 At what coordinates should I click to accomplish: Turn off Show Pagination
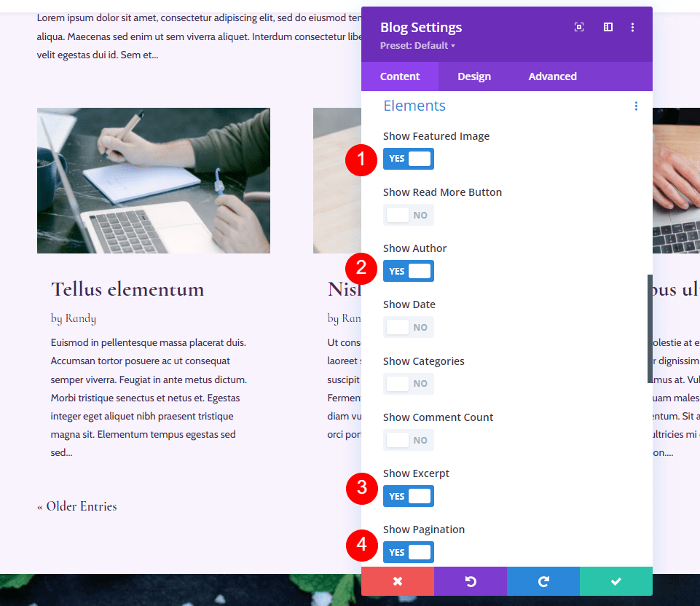click(408, 552)
